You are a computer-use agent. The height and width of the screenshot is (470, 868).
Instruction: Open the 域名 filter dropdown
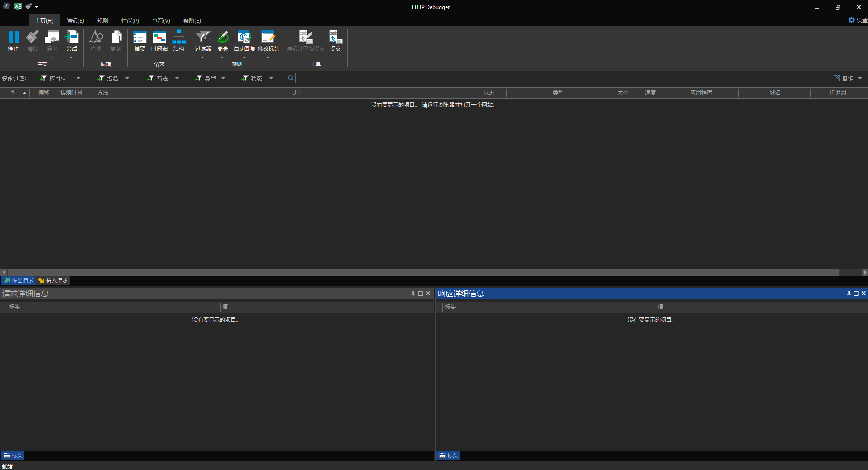[127, 78]
